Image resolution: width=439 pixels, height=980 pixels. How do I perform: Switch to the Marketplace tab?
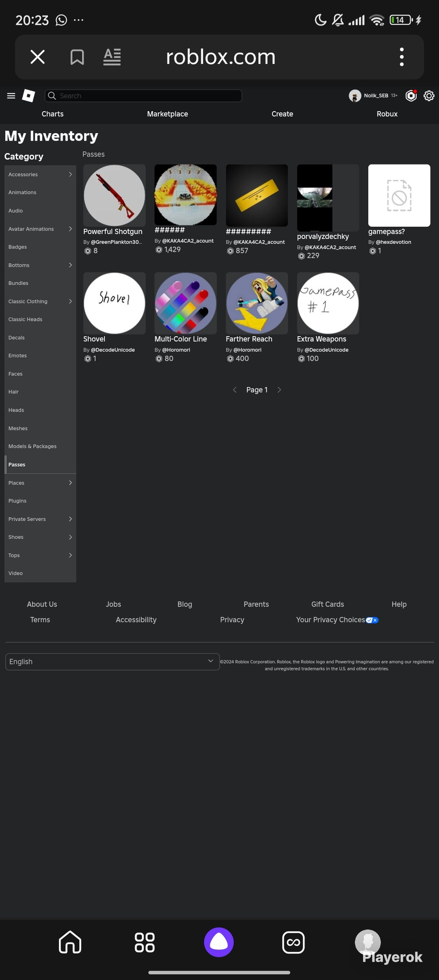[168, 114]
